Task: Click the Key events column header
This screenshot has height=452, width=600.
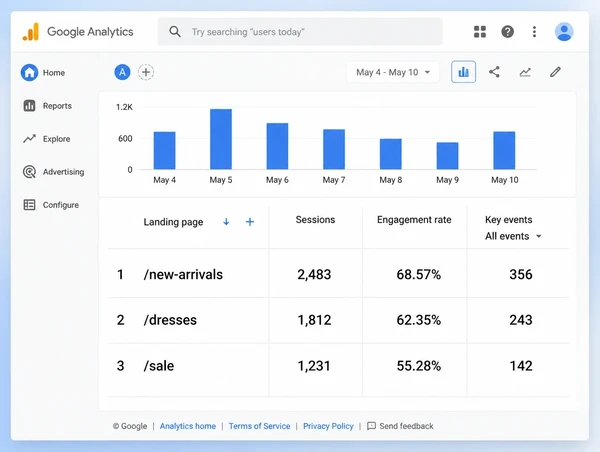Action: pos(509,220)
